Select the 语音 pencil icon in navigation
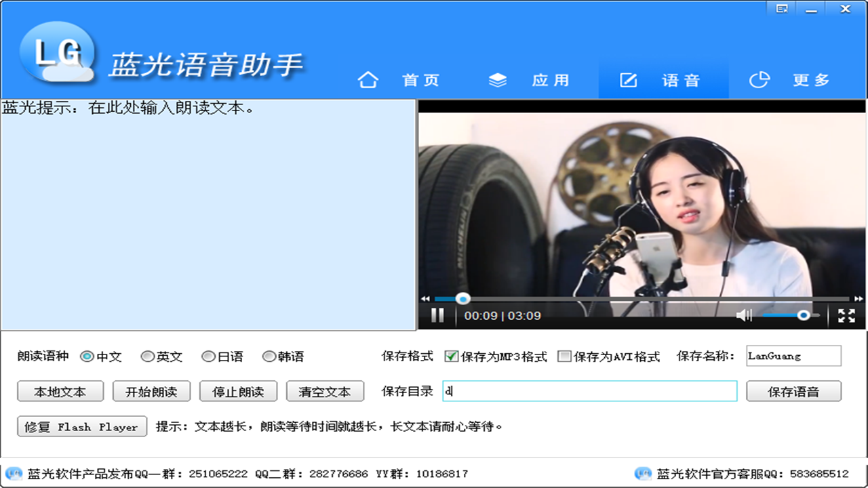This screenshot has height=488, width=868. [629, 80]
